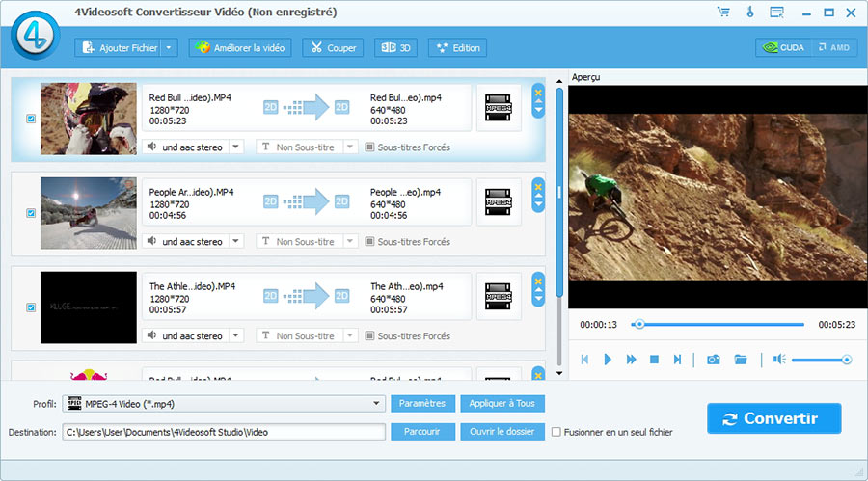Click the fast forward playback icon
Viewport: 868px width, 481px height.
pyautogui.click(x=631, y=360)
